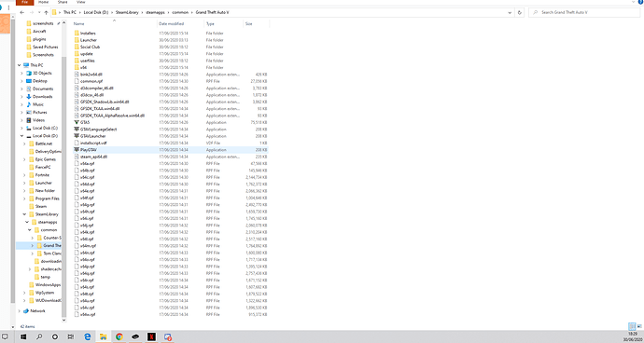Open address bar history dropdown
This screenshot has height=343, width=644.
(x=510, y=13)
